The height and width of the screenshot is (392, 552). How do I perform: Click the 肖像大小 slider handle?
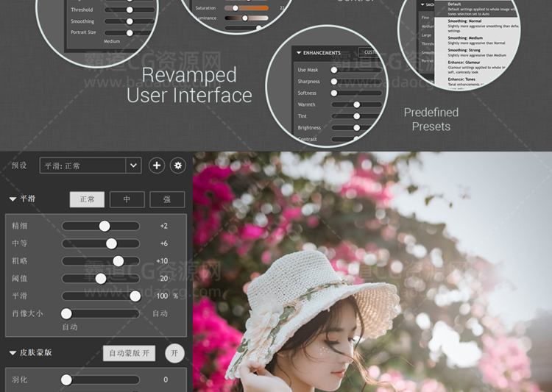tap(66, 313)
